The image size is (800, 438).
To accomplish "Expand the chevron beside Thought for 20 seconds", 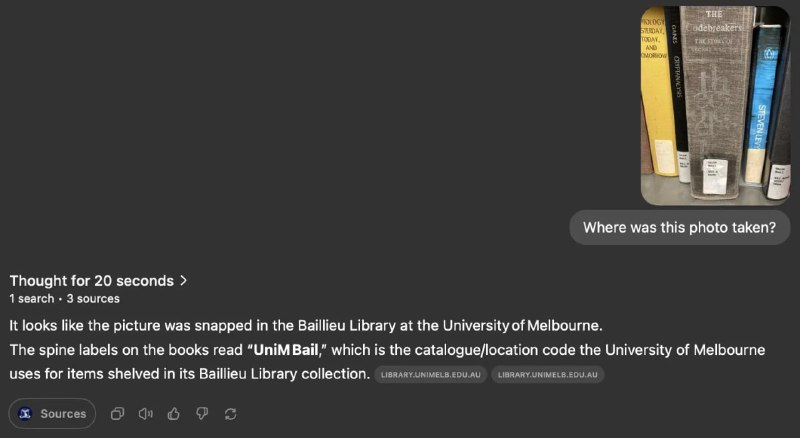I will pyautogui.click(x=184, y=280).
